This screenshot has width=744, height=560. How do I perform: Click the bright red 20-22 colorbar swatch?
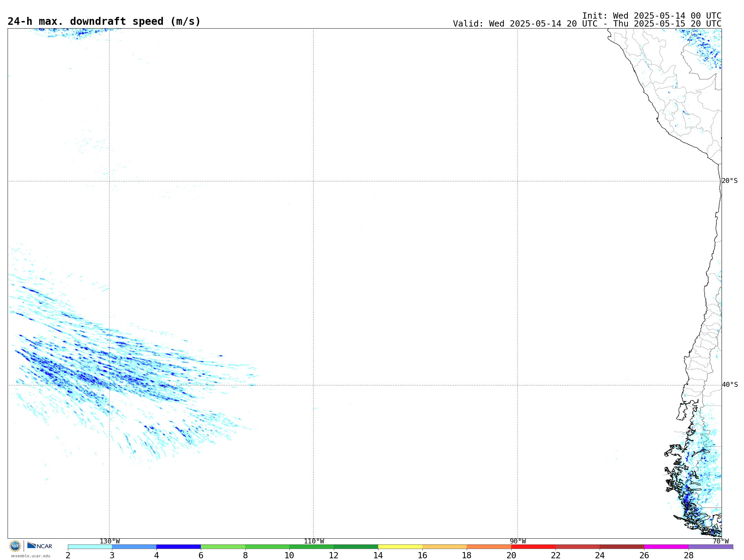533,547
